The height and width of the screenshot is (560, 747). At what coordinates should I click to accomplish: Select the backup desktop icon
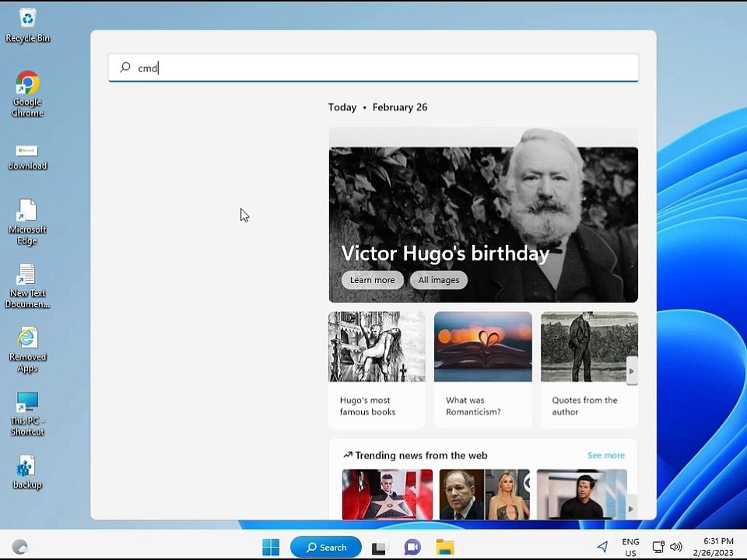[x=27, y=472]
